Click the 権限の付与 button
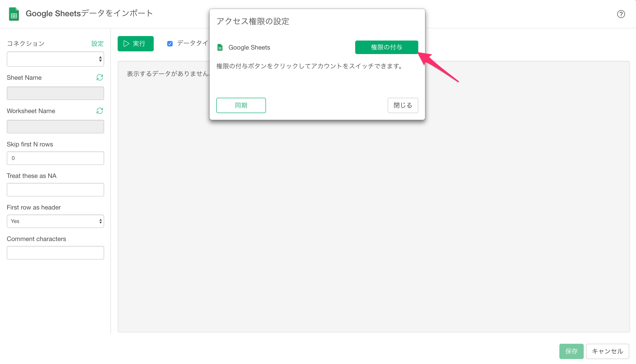636x364 pixels. [x=387, y=47]
